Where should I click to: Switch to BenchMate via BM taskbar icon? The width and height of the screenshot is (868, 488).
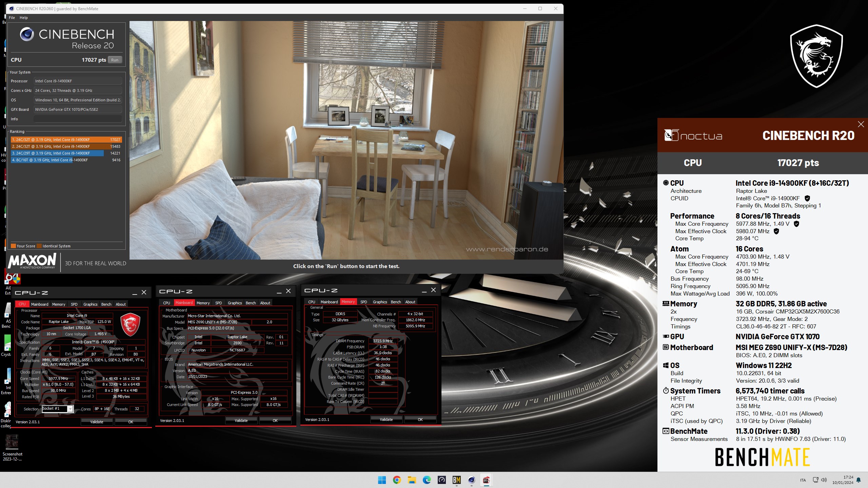tap(457, 480)
